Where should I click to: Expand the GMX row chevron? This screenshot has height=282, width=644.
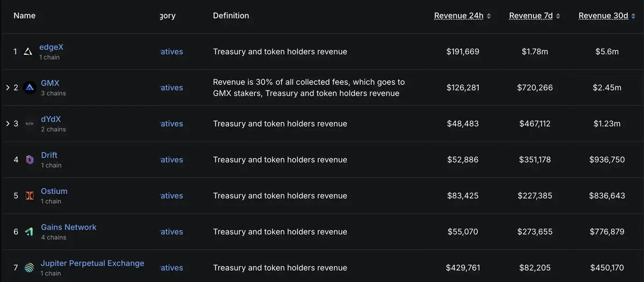(x=8, y=87)
